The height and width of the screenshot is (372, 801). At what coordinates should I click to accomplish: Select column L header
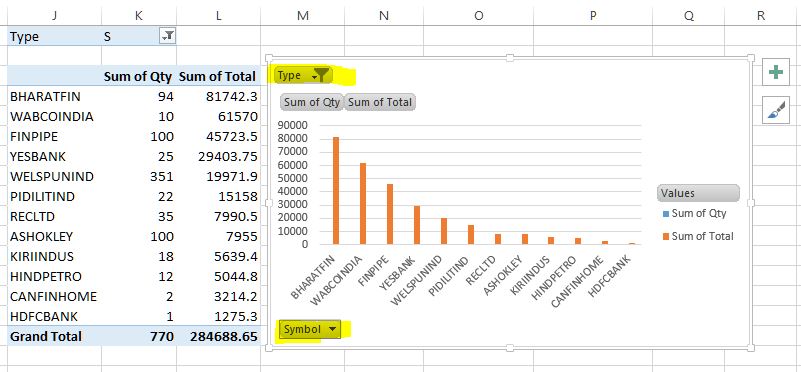tap(219, 15)
